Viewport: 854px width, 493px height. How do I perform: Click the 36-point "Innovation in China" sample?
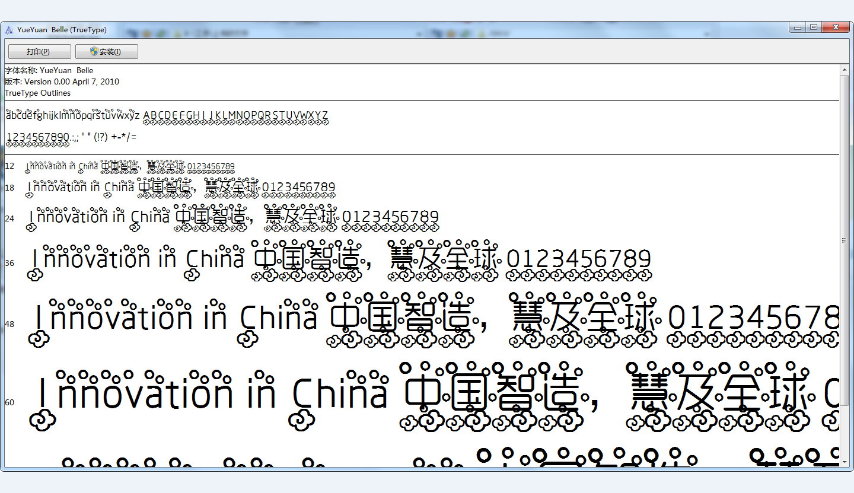[x=135, y=261]
